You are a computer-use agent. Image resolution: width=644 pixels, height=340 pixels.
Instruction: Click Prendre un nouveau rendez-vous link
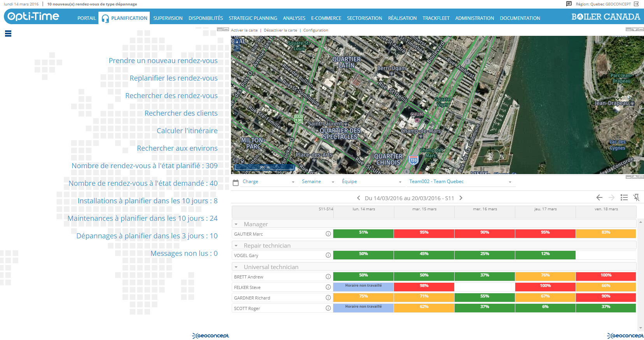(163, 61)
